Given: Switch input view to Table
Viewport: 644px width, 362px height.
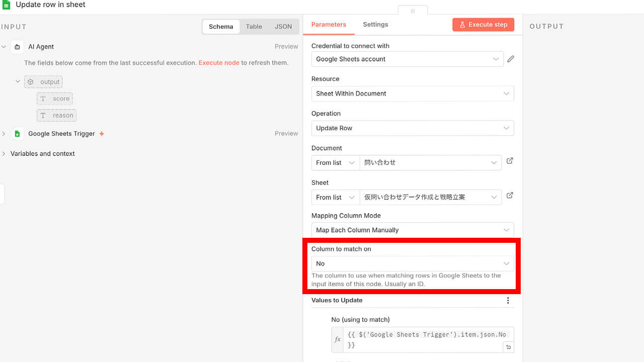Looking at the screenshot, I should pos(254,27).
